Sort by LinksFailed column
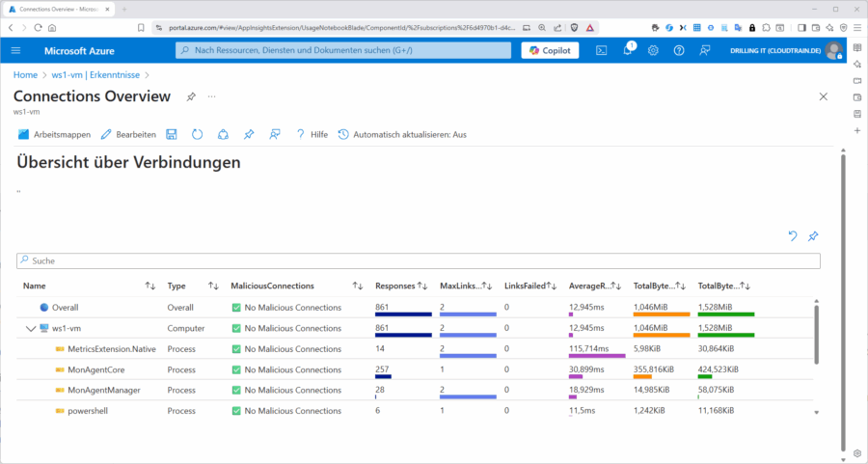Viewport: 868px width, 464px height. coord(552,286)
